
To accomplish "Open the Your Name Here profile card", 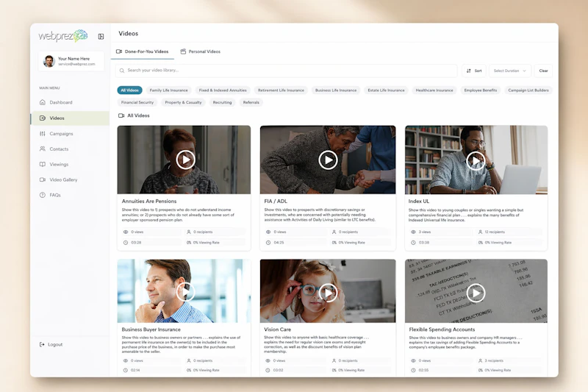I will tap(71, 61).
